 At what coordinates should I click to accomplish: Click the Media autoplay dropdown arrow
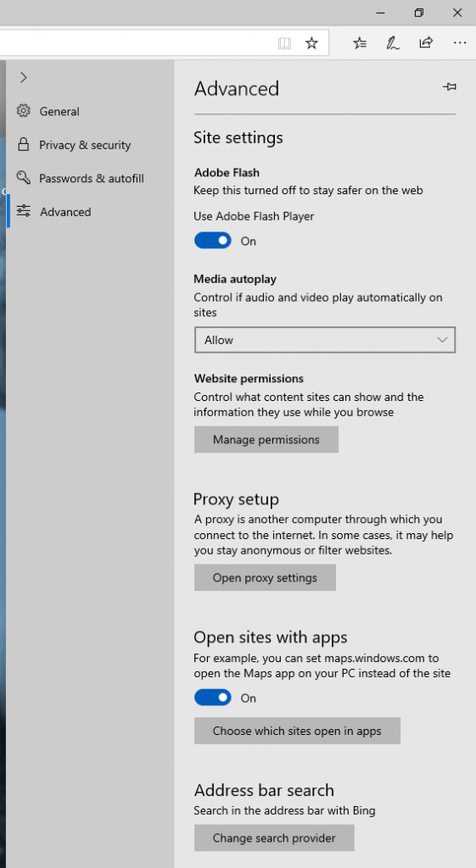click(442, 340)
